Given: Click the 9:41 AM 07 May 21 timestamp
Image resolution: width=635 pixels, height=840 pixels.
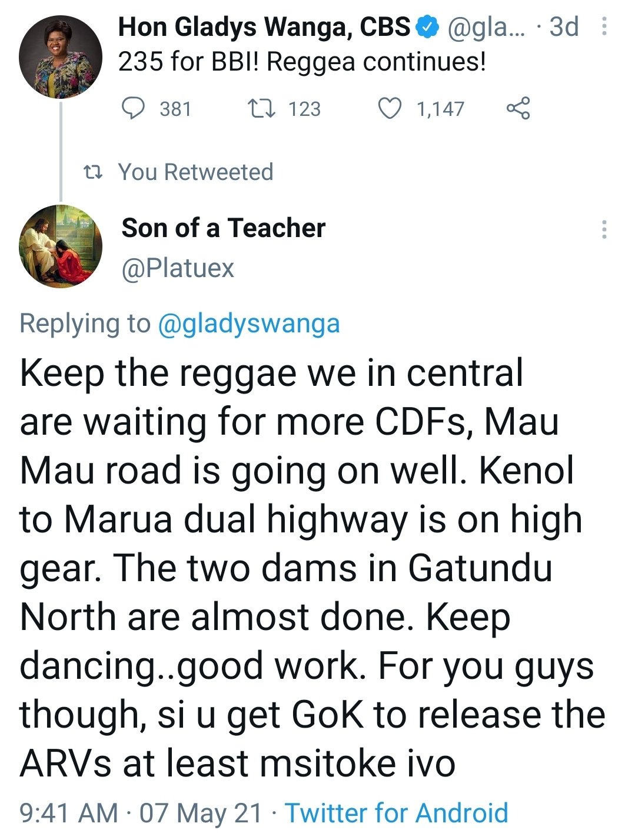Looking at the screenshot, I should click(141, 813).
